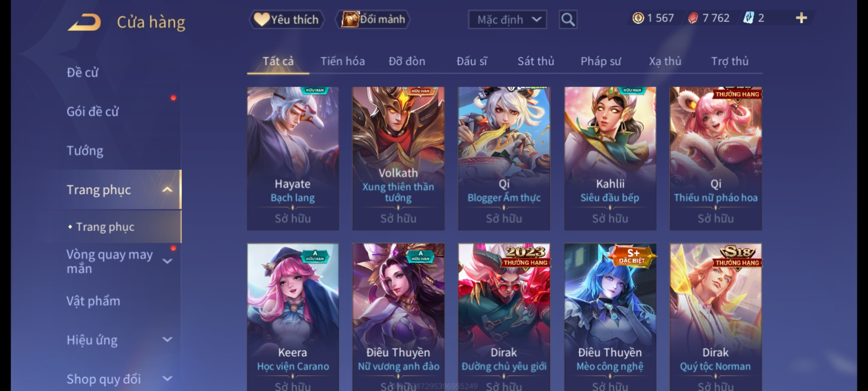The image size is (868, 391).
Task: Select the Tiến hóa tab
Action: point(342,61)
